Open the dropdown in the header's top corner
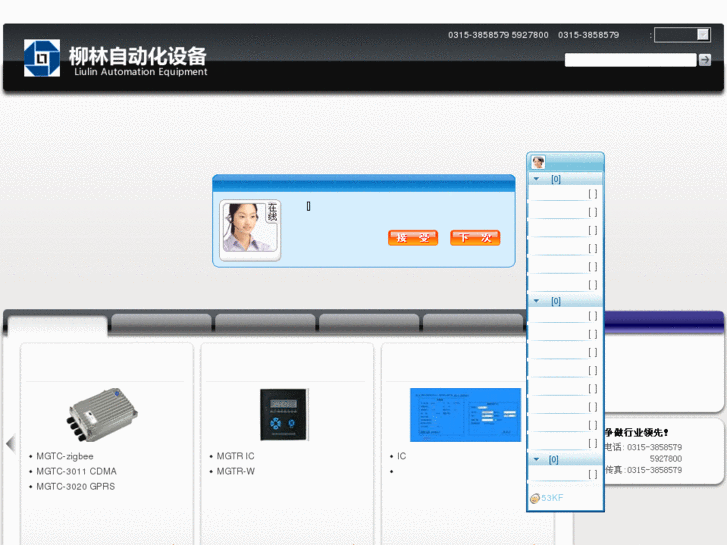 pos(682,35)
